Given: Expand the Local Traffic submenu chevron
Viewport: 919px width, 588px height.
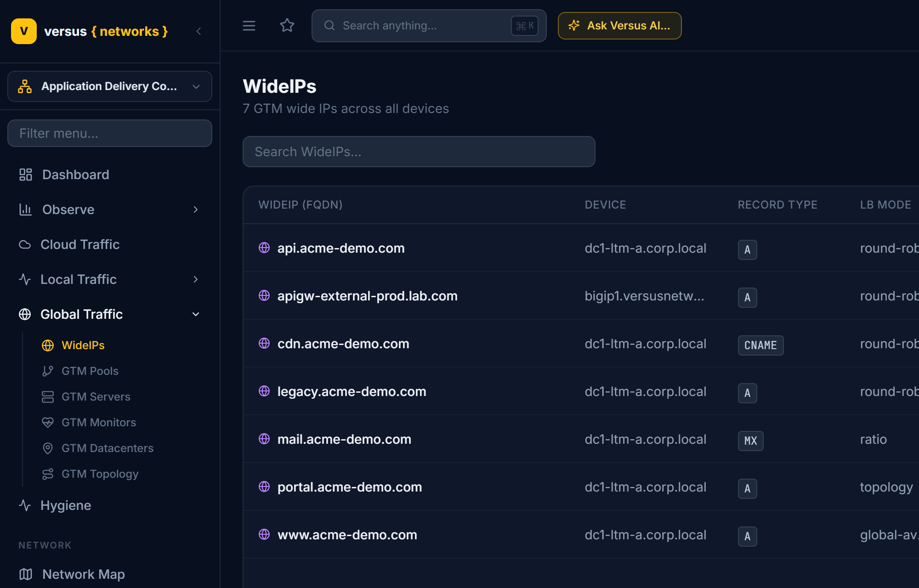Looking at the screenshot, I should click(x=196, y=279).
